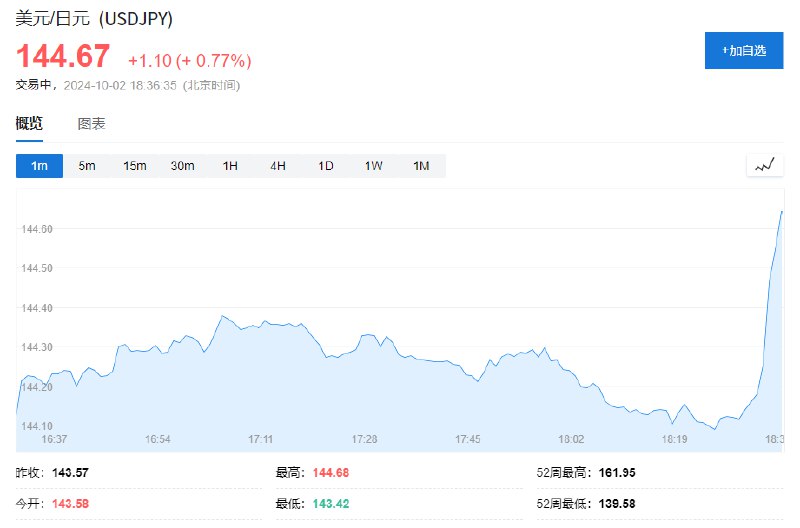Click the change value +1.10 (+ 0.77%)
800x528 pixels.
[189, 61]
